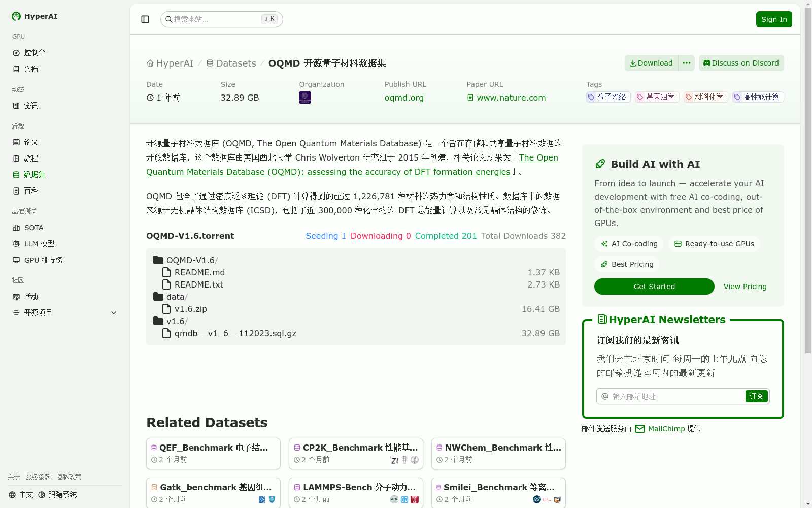Open the 跟随系统 theme selector

click(57, 495)
